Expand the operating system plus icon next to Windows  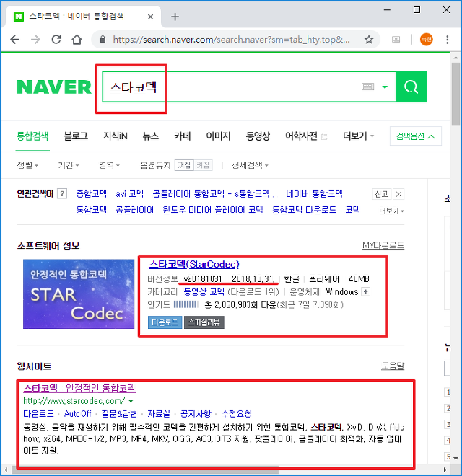pos(366,292)
